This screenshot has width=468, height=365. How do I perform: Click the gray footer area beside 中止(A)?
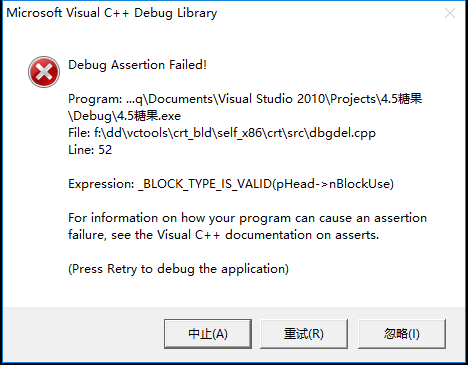83,334
